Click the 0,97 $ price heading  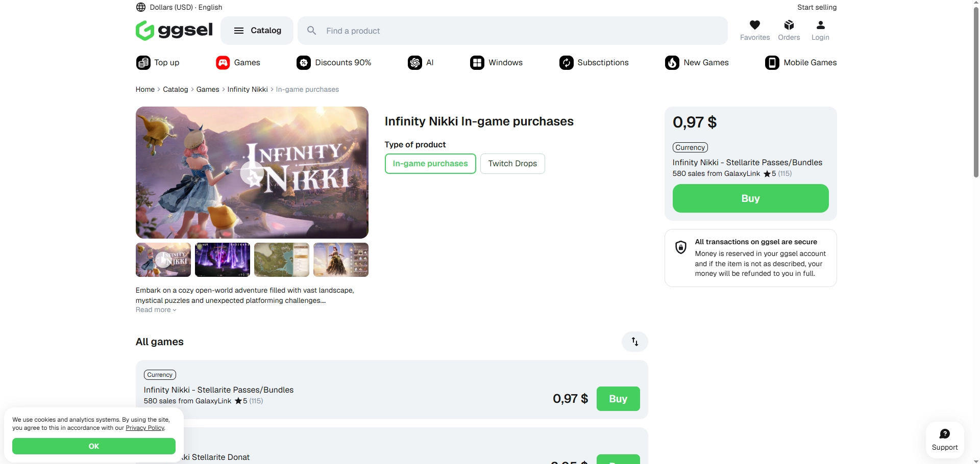point(695,122)
